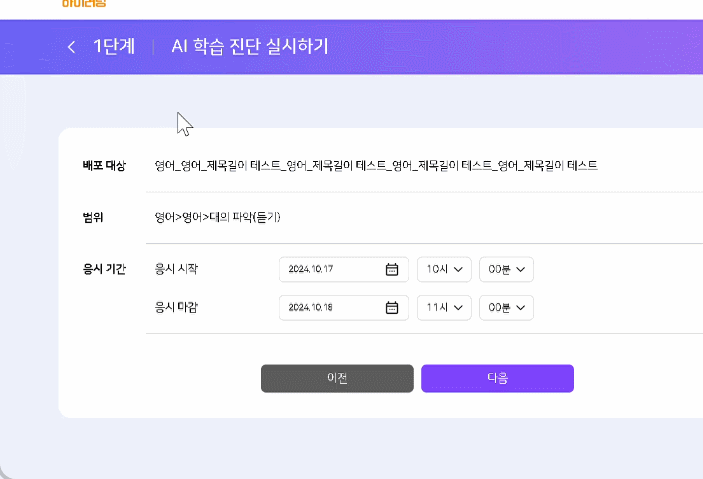Click the 응시 시작 label
Viewport: 703px width, 479px height.
(x=176, y=269)
